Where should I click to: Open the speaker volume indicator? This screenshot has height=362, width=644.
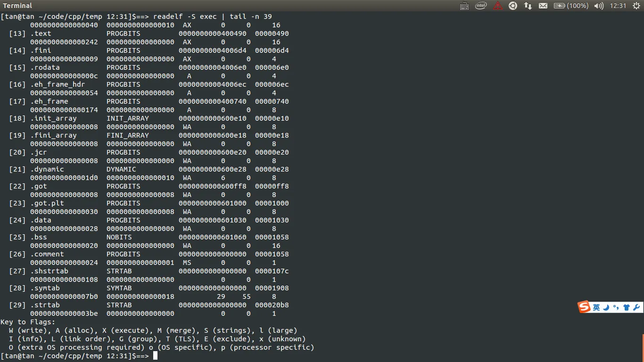coord(599,6)
